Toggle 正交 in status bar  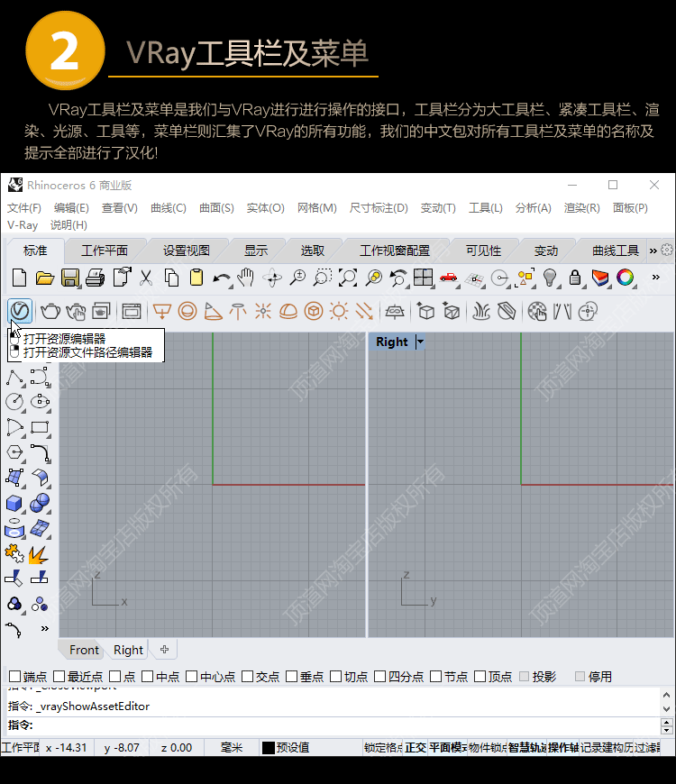point(416,747)
